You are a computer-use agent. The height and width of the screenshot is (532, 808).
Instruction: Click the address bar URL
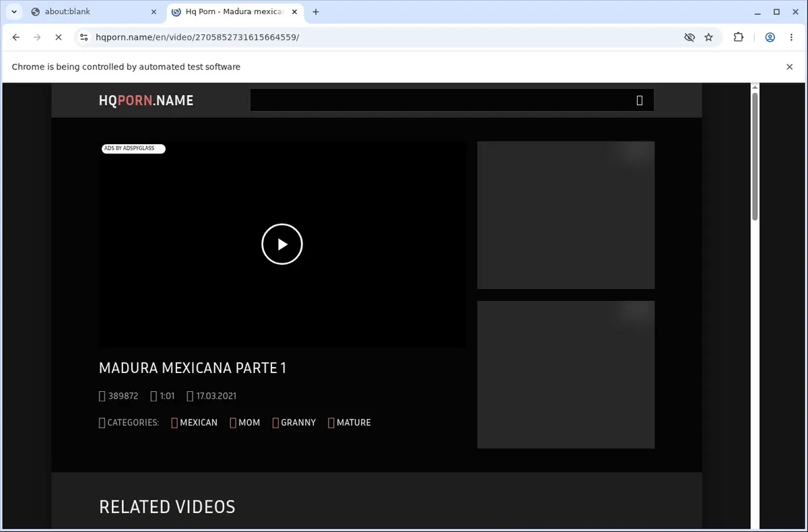tap(197, 38)
